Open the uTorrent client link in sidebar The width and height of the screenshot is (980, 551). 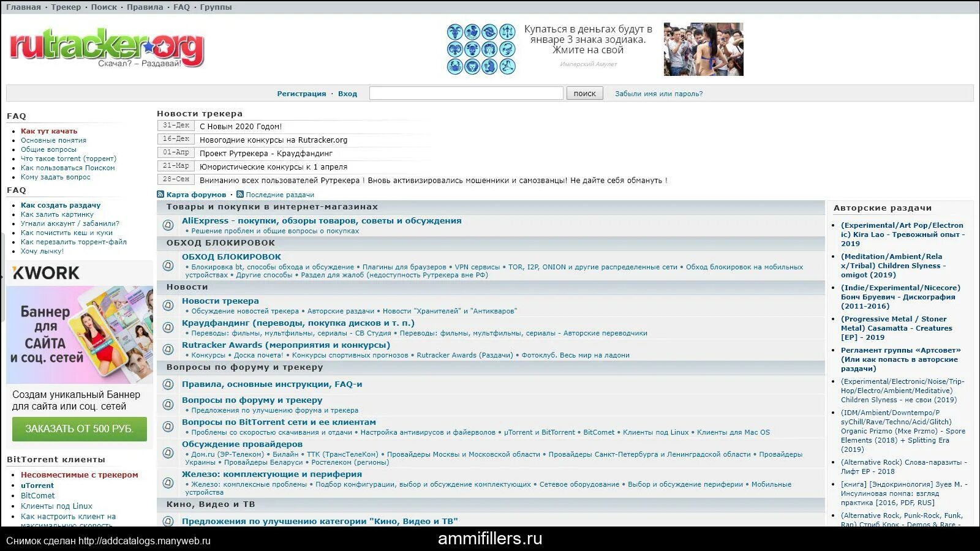click(x=37, y=485)
